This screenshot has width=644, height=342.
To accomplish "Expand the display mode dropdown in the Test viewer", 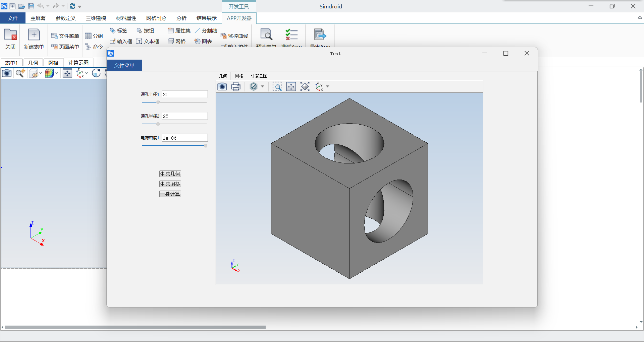I will pos(262,87).
